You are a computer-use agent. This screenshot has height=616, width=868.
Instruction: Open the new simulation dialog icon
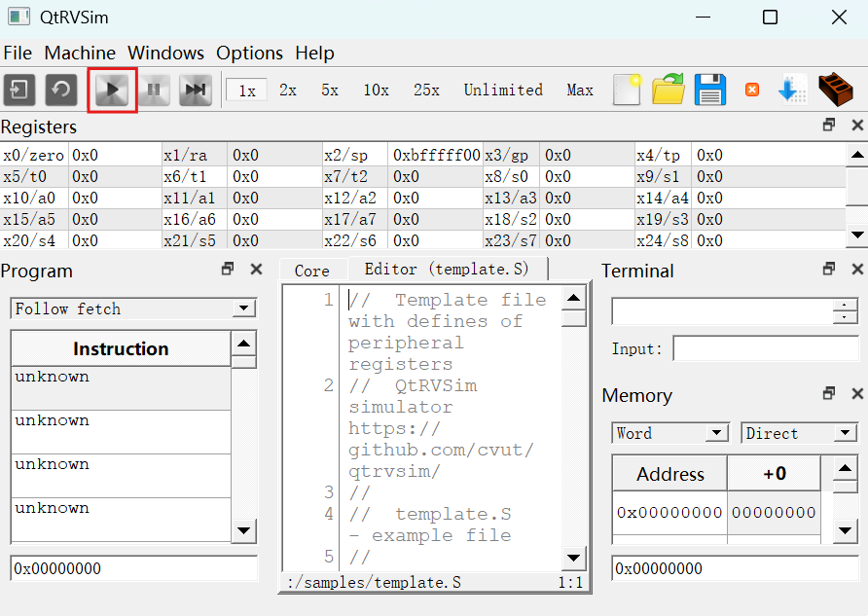tap(19, 90)
